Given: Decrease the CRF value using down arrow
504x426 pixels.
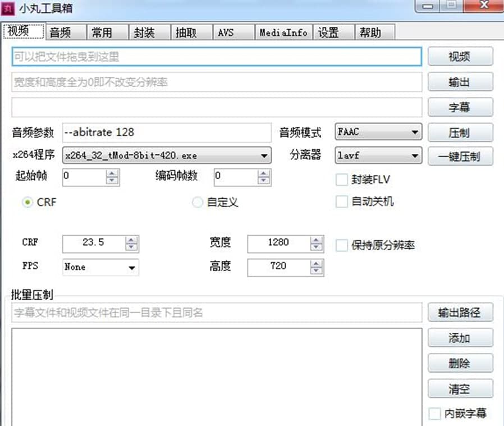Looking at the screenshot, I should pyautogui.click(x=131, y=247).
